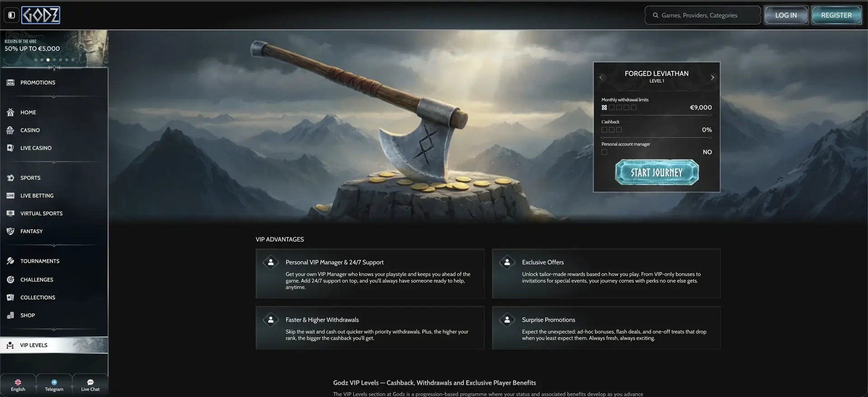The width and height of the screenshot is (868, 397).
Task: Click the START JOURNEY button
Action: tap(657, 173)
